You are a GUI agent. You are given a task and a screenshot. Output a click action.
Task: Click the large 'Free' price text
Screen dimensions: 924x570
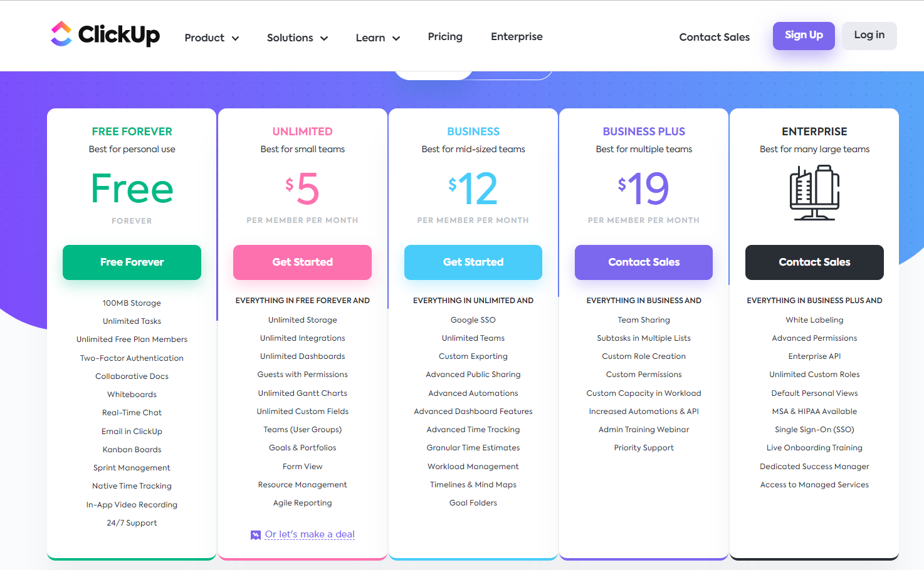click(132, 189)
